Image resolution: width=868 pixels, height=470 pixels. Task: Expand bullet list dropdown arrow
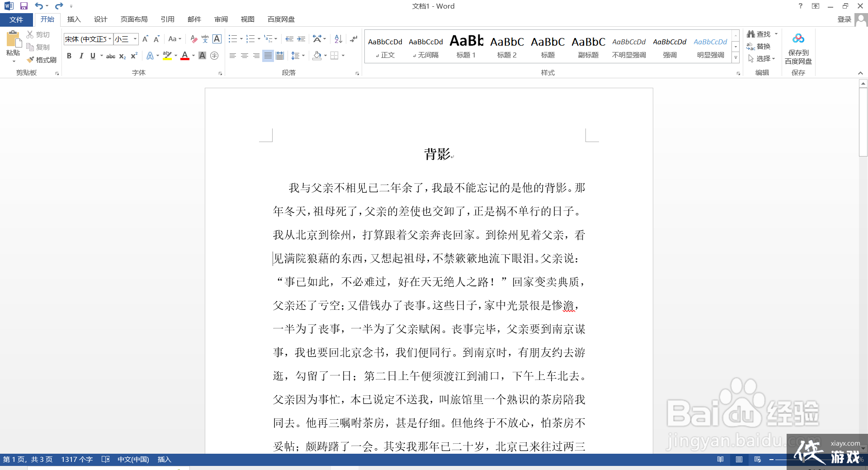(241, 39)
